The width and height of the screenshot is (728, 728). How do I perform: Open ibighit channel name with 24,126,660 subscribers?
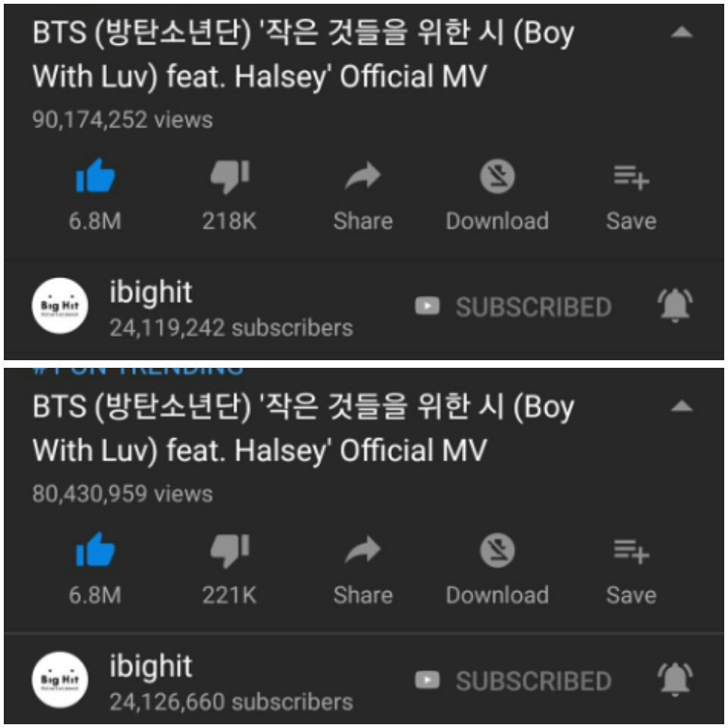pos(151,667)
